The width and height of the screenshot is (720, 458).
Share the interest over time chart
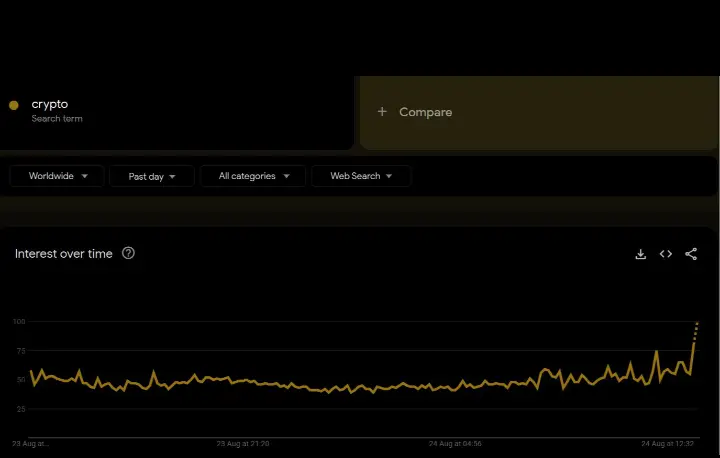tap(691, 254)
